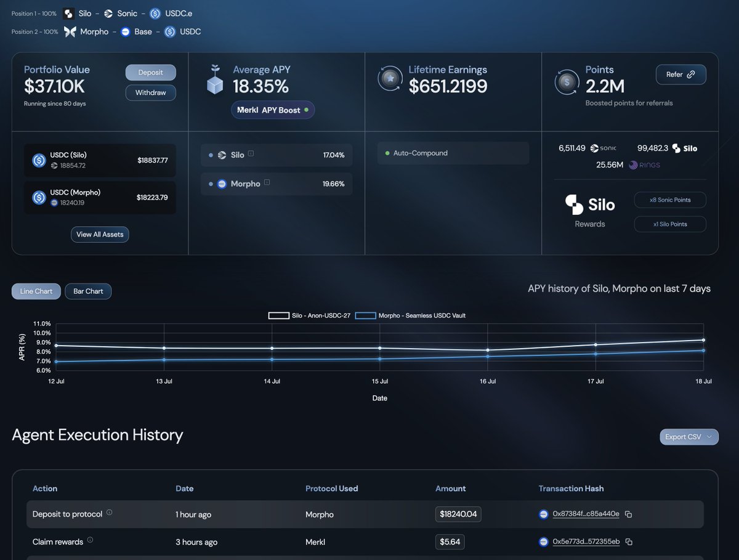This screenshot has width=739, height=560.
Task: Click the $18240.04 amount badge
Action: tap(458, 514)
